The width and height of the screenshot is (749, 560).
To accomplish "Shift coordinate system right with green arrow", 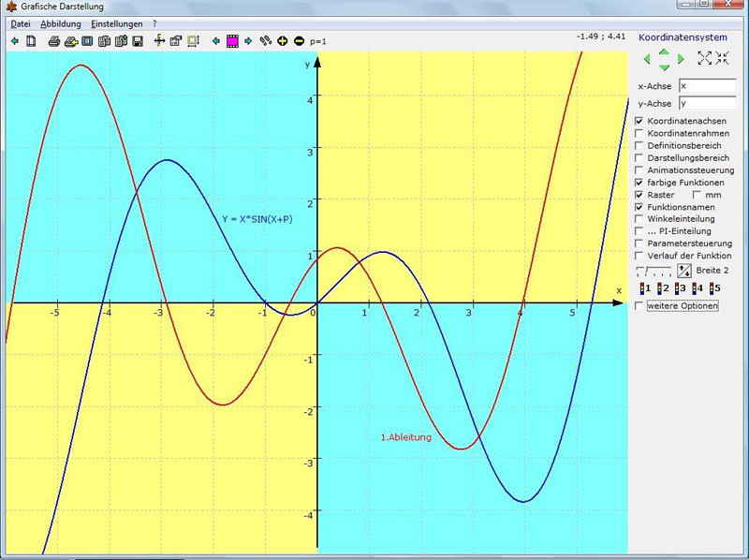I will click(681, 59).
